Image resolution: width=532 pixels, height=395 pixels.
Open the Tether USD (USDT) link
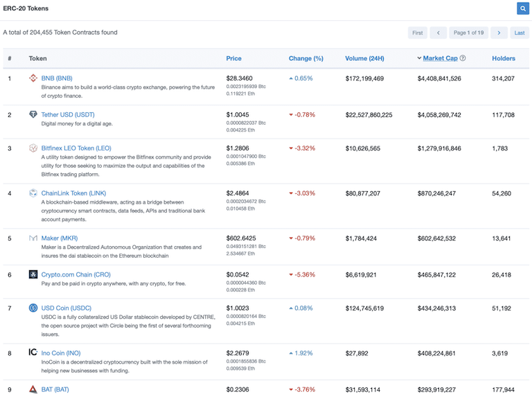point(68,115)
